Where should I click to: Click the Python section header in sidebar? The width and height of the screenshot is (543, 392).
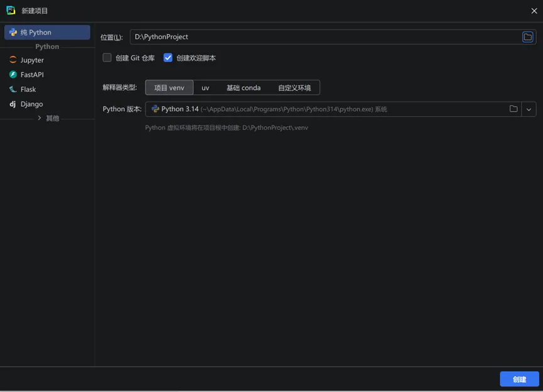pos(47,46)
